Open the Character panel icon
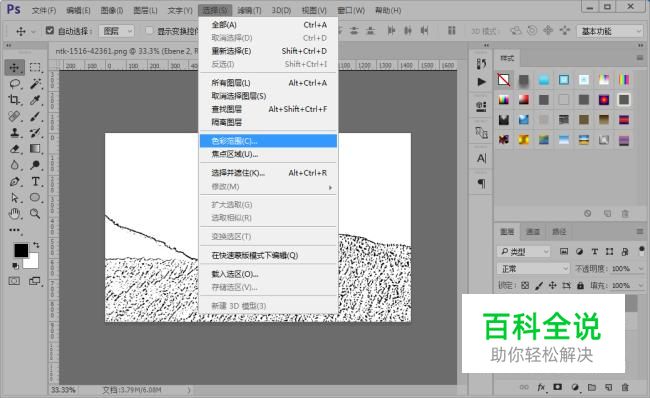This screenshot has width=650, height=398. [x=481, y=158]
